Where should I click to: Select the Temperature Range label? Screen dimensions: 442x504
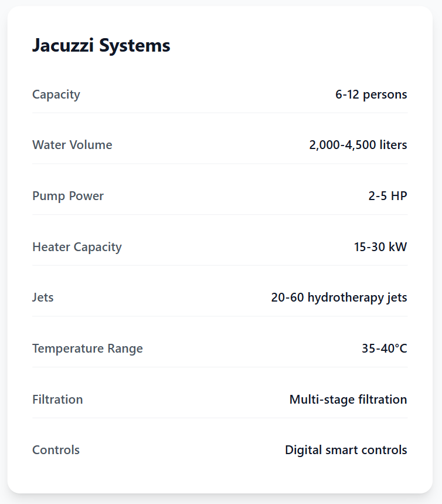point(87,349)
